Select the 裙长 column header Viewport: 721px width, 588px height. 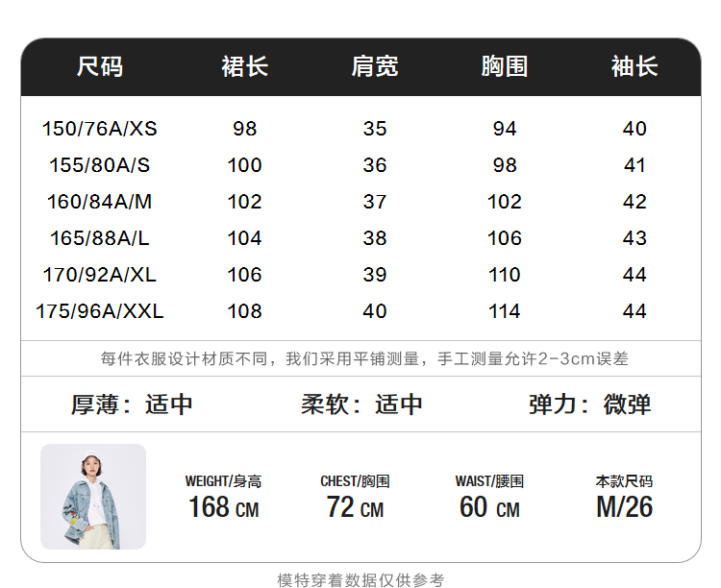click(244, 66)
